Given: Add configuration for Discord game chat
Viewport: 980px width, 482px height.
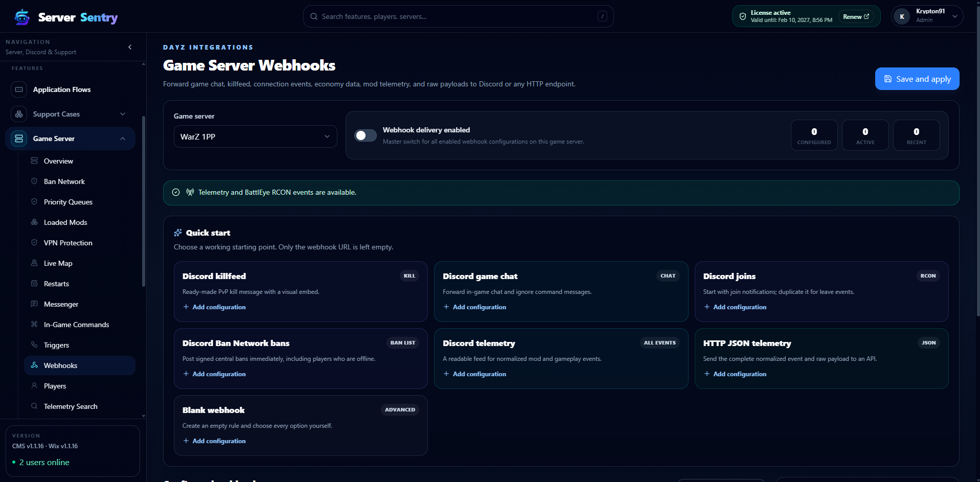Looking at the screenshot, I should click(x=474, y=307).
